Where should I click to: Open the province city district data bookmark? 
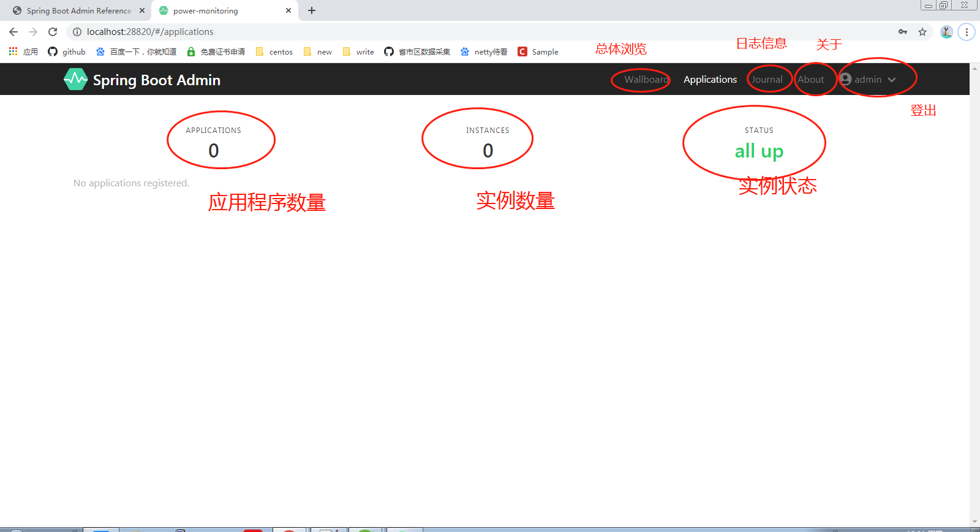click(x=417, y=52)
